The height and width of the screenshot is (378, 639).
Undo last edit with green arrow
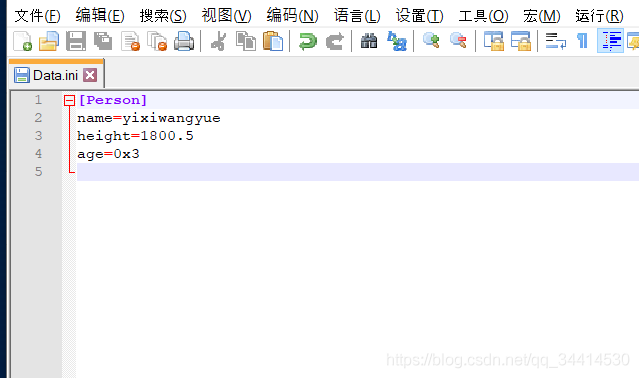(308, 41)
